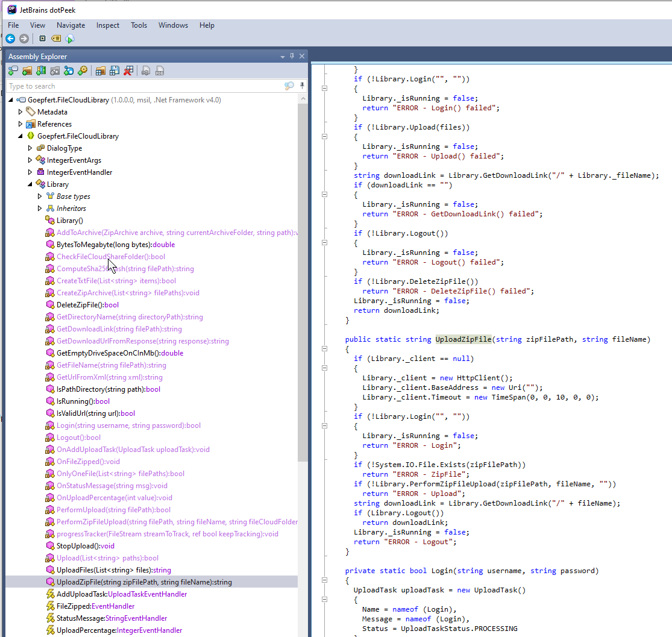Click the Assembly Explorer scrollbar up arrow

pos(303,99)
